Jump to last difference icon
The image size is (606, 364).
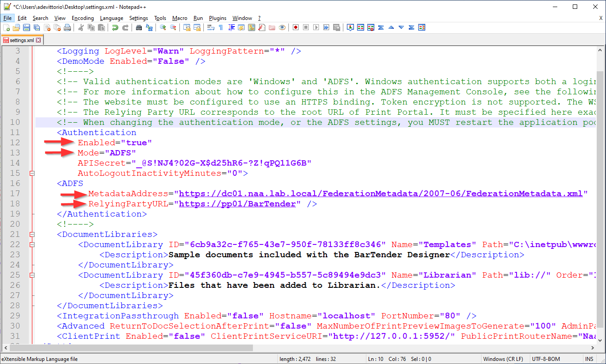(412, 27)
